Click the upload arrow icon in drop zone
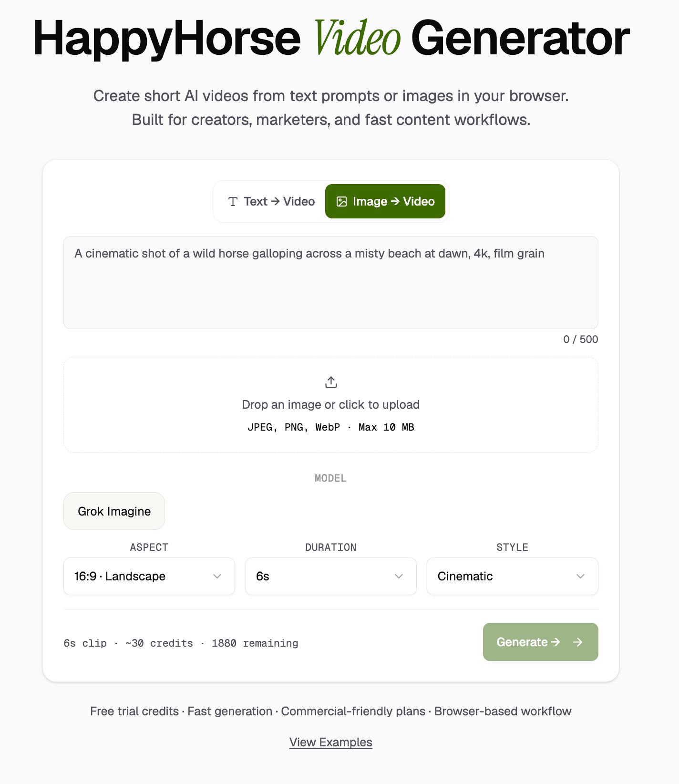Viewport: 679px width, 784px height. point(330,382)
